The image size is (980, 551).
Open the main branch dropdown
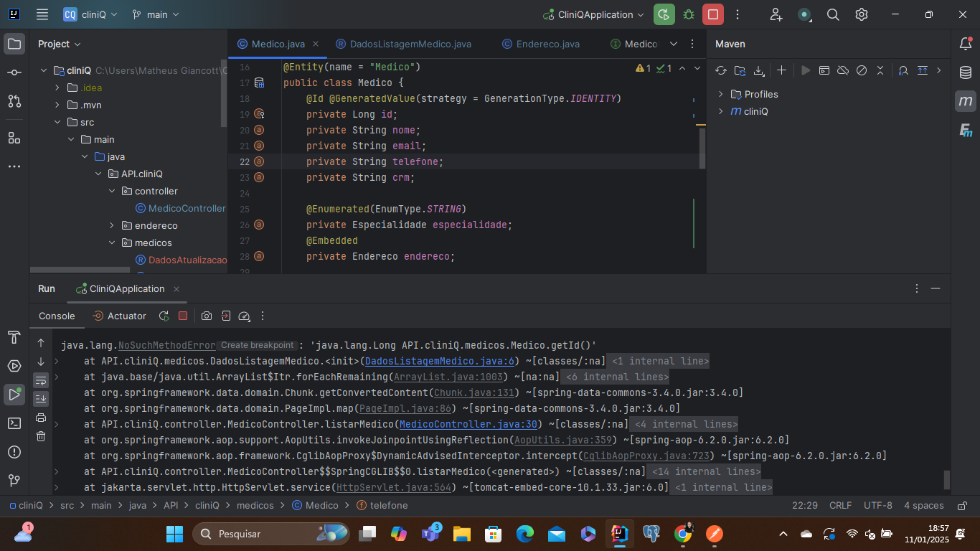[x=156, y=14]
